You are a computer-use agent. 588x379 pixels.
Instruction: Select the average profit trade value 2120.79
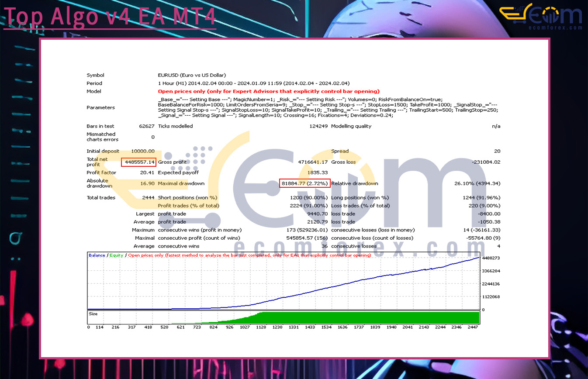tap(318, 222)
